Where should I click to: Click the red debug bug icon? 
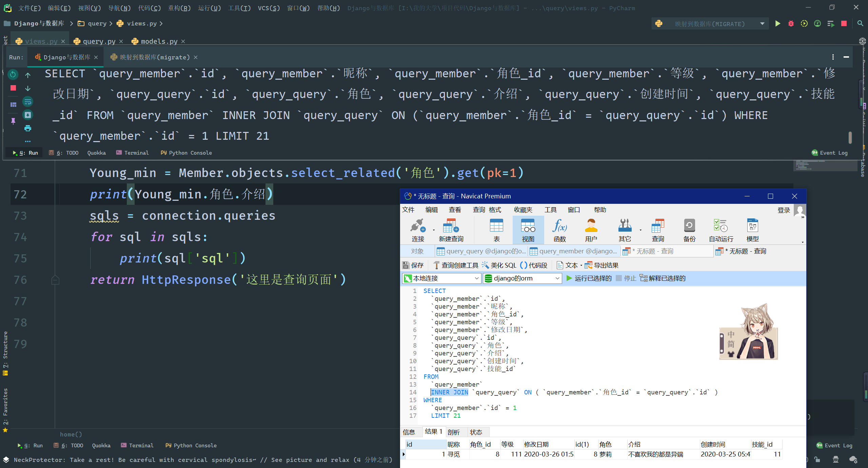click(x=791, y=23)
